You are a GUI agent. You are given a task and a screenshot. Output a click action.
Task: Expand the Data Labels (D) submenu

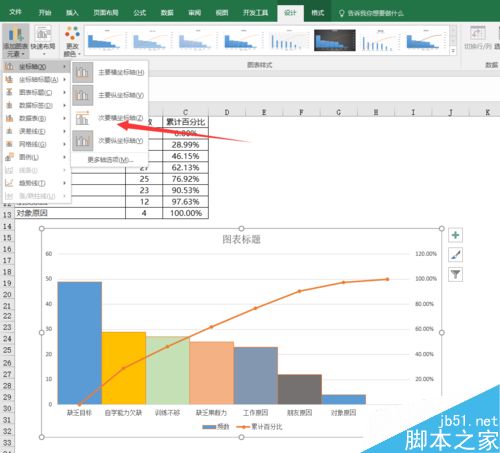[x=36, y=105]
